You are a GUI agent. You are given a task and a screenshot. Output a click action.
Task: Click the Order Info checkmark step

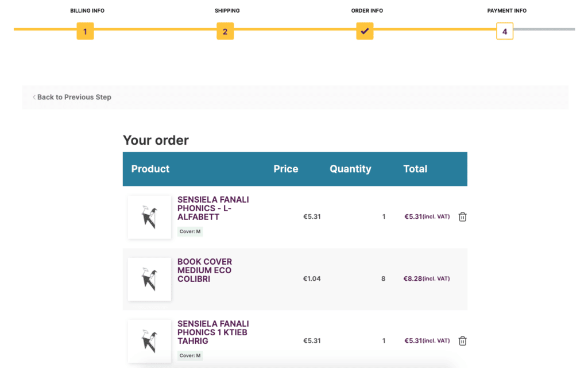pyautogui.click(x=365, y=31)
